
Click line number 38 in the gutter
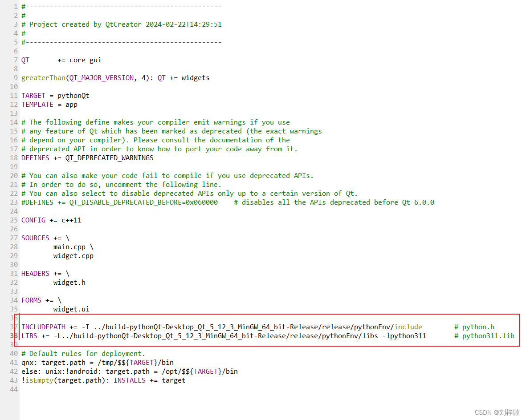click(13, 335)
